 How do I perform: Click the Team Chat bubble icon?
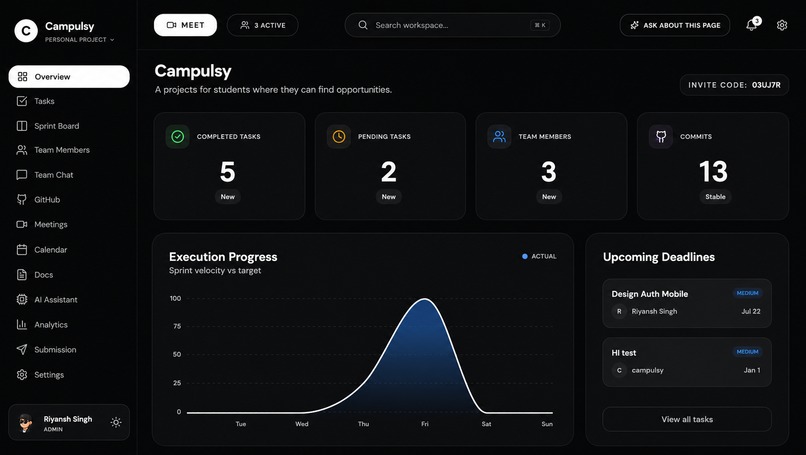click(x=22, y=175)
